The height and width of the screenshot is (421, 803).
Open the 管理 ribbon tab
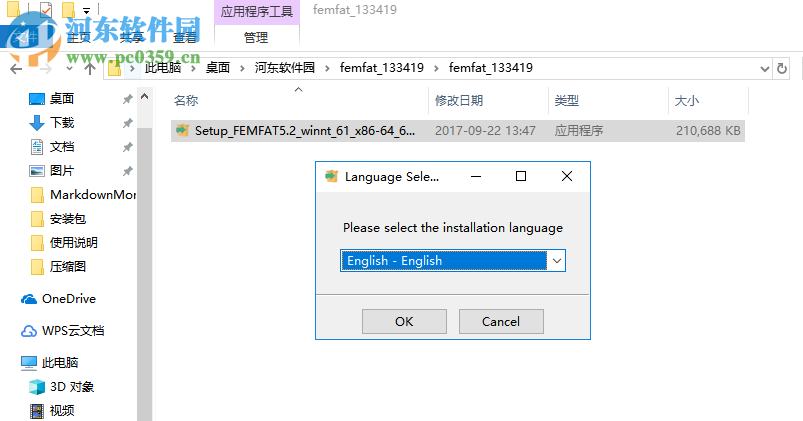[256, 37]
